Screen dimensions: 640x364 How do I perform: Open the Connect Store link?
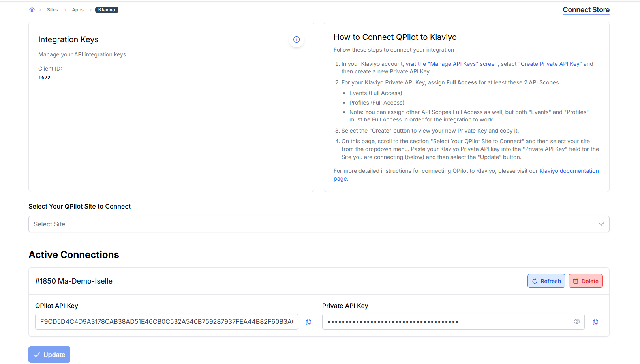coord(586,10)
